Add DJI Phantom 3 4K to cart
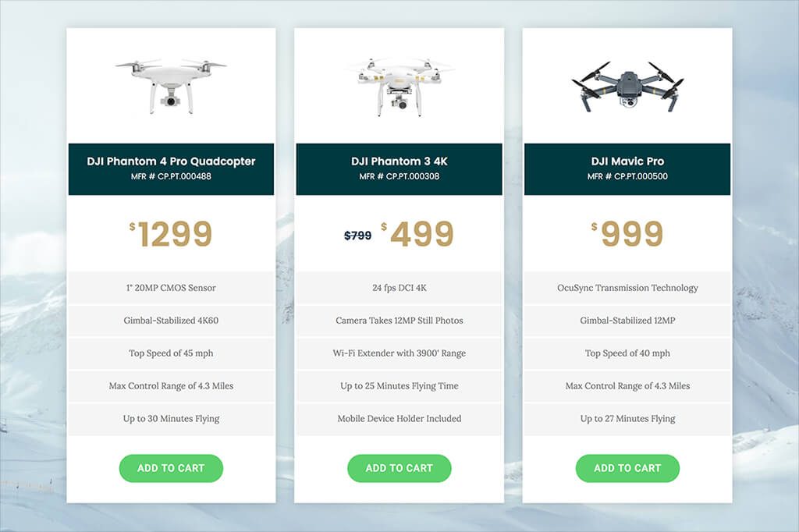This screenshot has width=799, height=532. coord(399,468)
